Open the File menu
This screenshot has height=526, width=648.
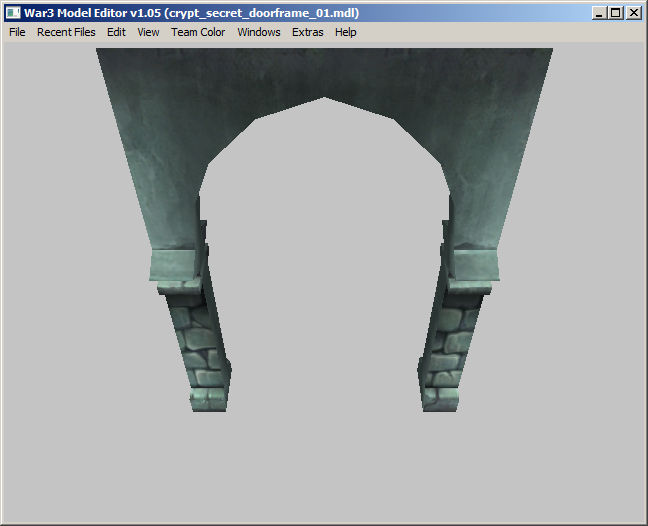(x=17, y=32)
